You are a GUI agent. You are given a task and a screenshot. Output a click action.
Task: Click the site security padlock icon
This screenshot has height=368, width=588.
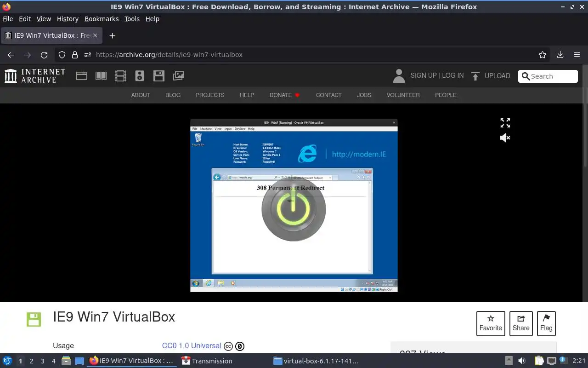75,55
